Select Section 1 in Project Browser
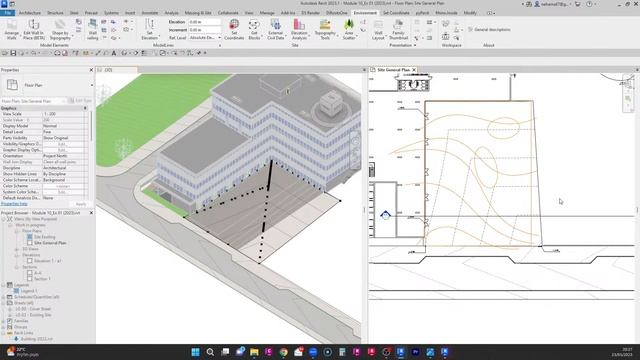 pyautogui.click(x=42, y=279)
